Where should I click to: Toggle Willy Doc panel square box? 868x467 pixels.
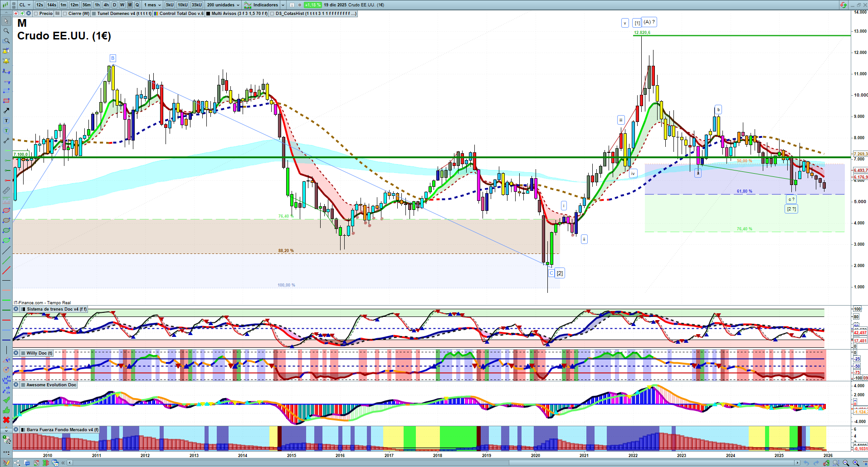23,353
